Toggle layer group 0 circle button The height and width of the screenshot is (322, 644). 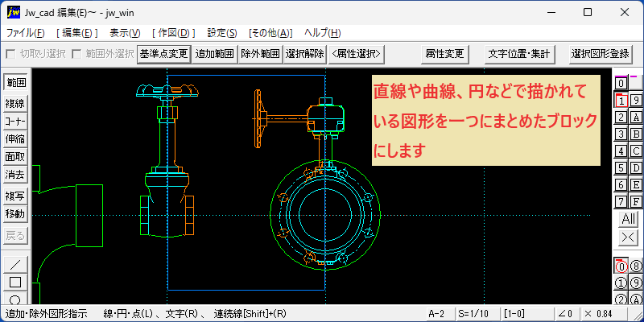[x=621, y=266]
